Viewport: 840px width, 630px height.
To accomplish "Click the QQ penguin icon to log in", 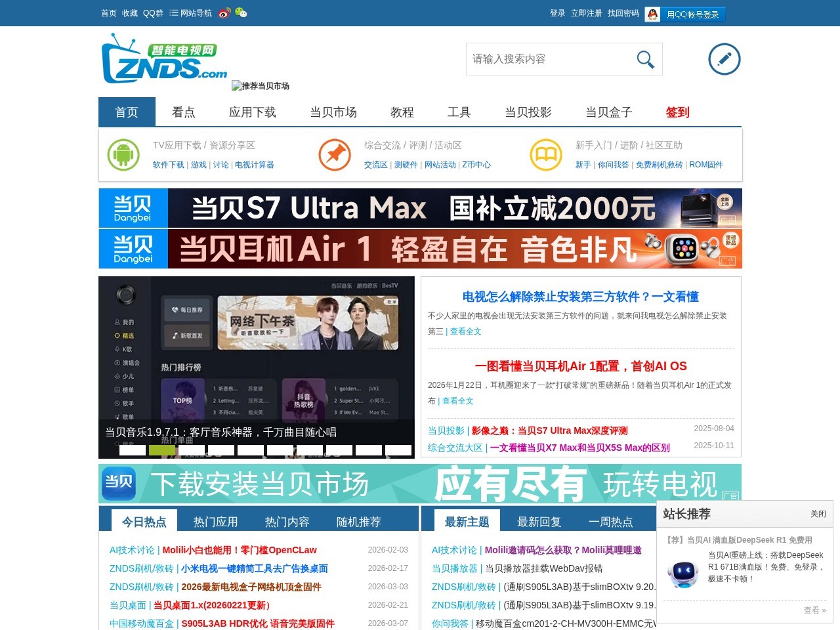I will point(652,14).
